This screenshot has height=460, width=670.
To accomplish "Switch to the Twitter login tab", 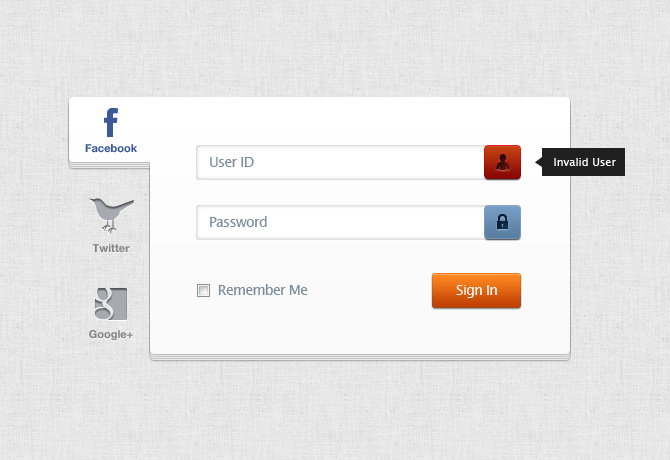I will click(111, 225).
